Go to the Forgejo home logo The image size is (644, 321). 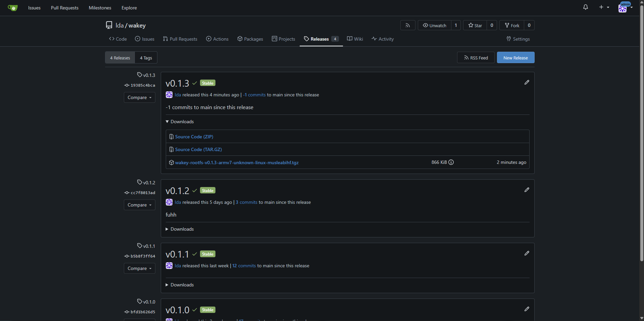click(x=13, y=8)
